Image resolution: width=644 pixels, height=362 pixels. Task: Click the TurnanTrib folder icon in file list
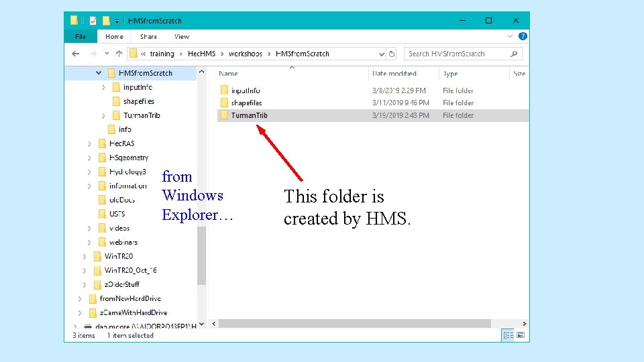224,115
